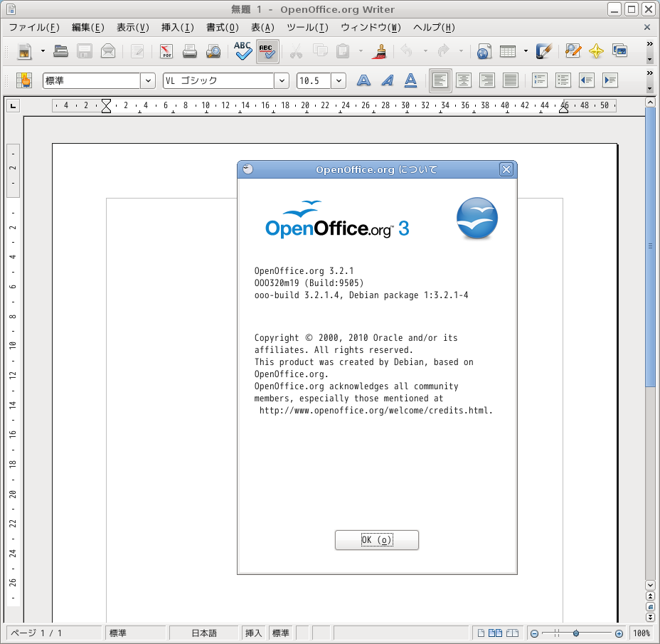Expand the Standard toolbar overflow chevron
660x644 pixels.
point(650,44)
